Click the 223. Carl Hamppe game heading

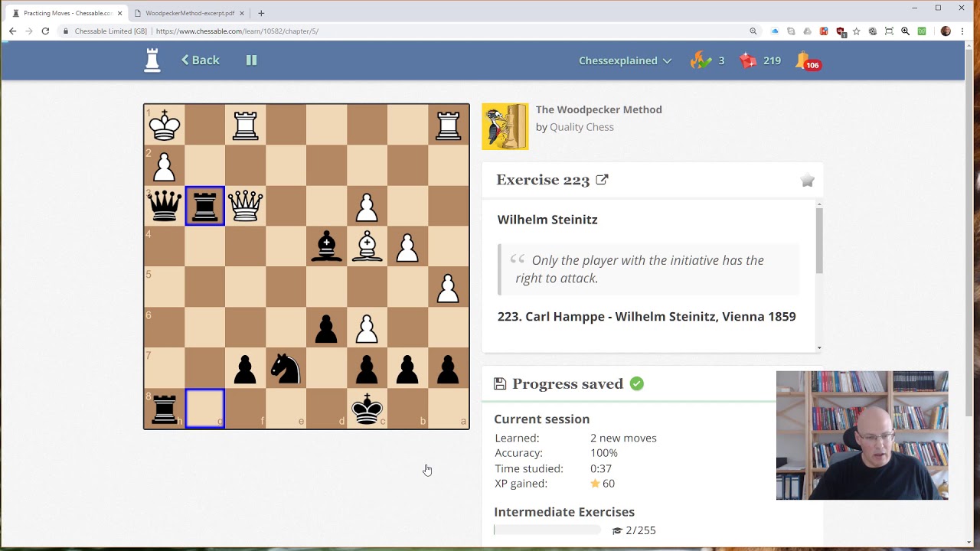point(646,316)
